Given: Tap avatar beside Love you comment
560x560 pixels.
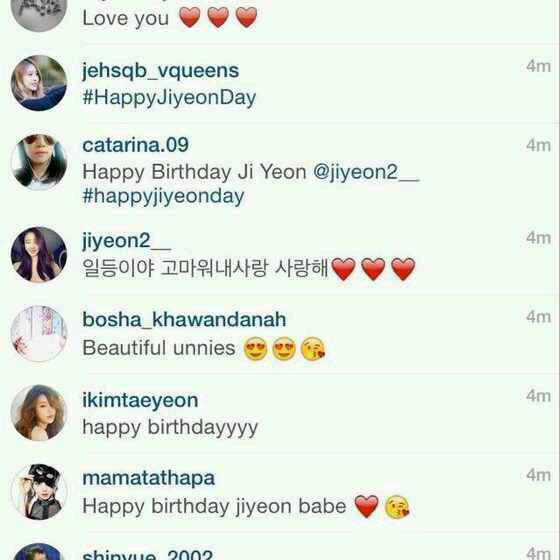Looking at the screenshot, I should [x=39, y=14].
